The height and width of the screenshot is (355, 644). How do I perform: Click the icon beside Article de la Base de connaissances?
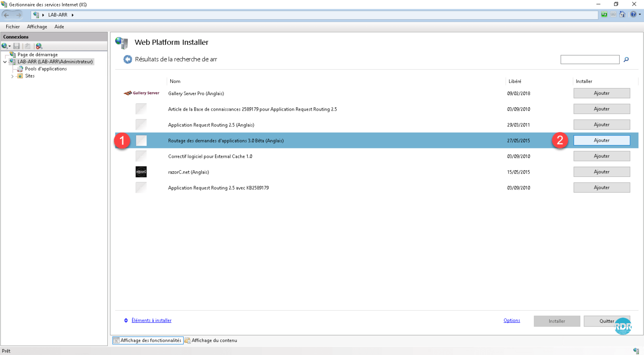tap(141, 109)
